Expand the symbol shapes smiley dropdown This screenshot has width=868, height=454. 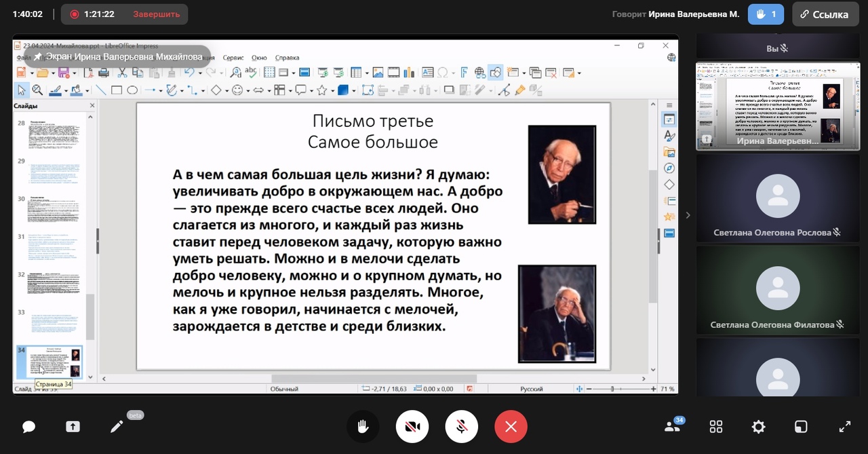coord(248,90)
